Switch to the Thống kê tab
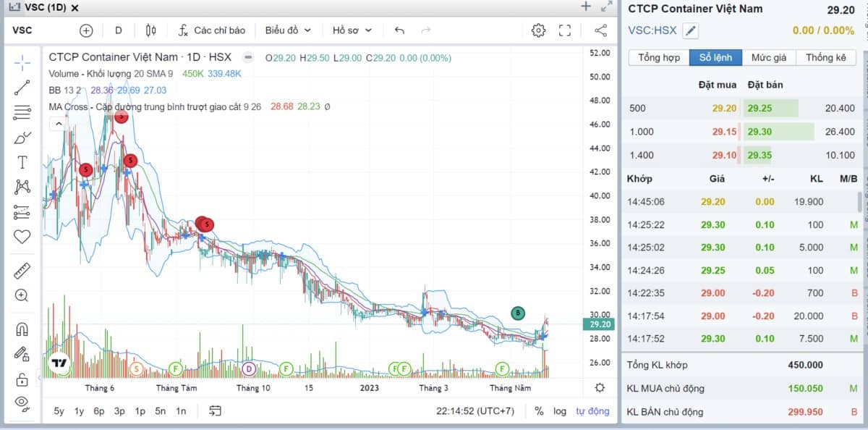 click(x=825, y=58)
